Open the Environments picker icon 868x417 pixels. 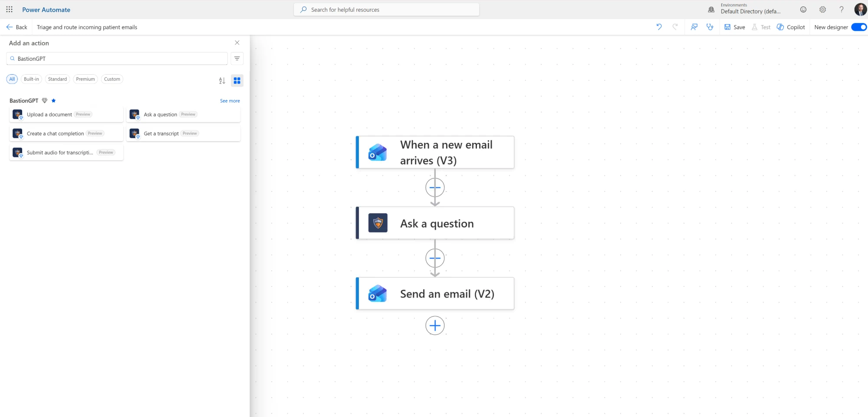(x=711, y=9)
